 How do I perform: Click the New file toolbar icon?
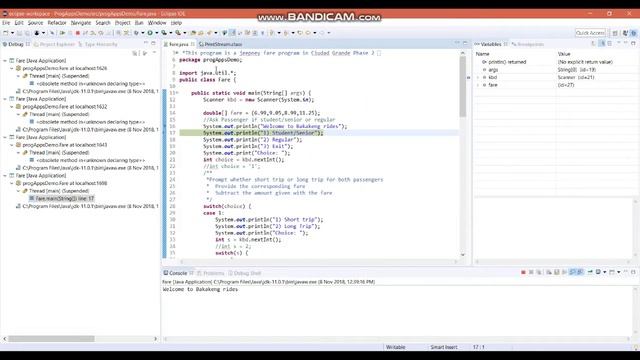5,33
